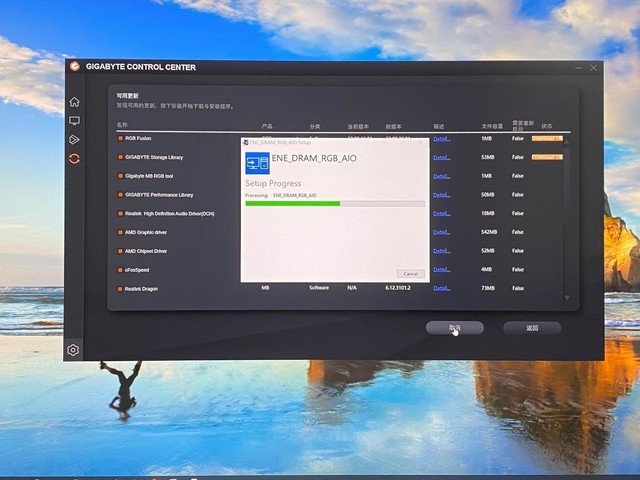Toggle the Realtek Dragon checkbox
The height and width of the screenshot is (480, 640).
(x=120, y=289)
